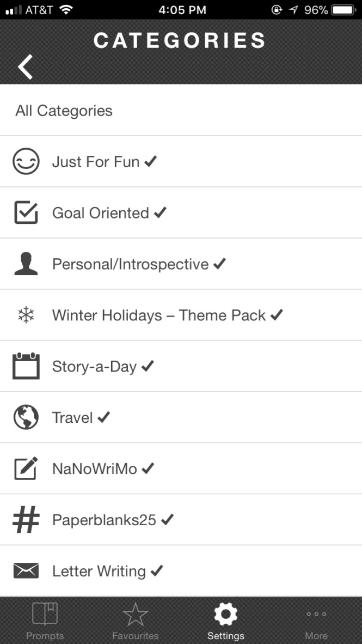Tap the hashtag Paperblanks25 icon
362x644 pixels.
(26, 520)
